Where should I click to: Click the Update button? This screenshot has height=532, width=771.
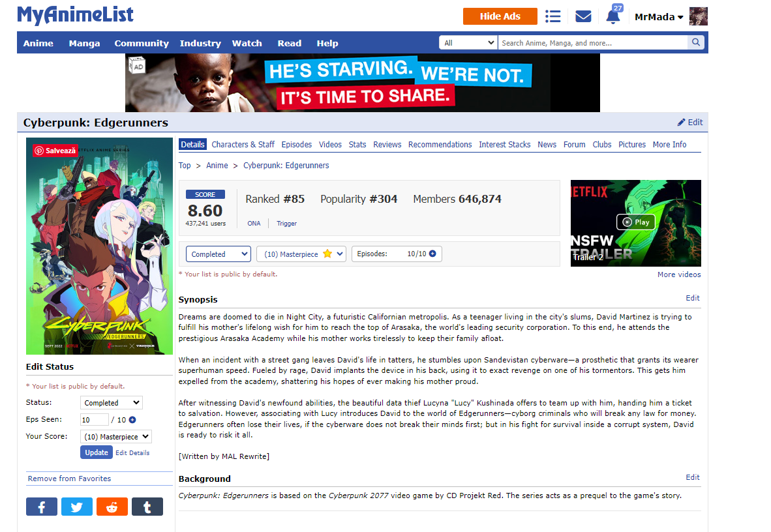point(97,452)
